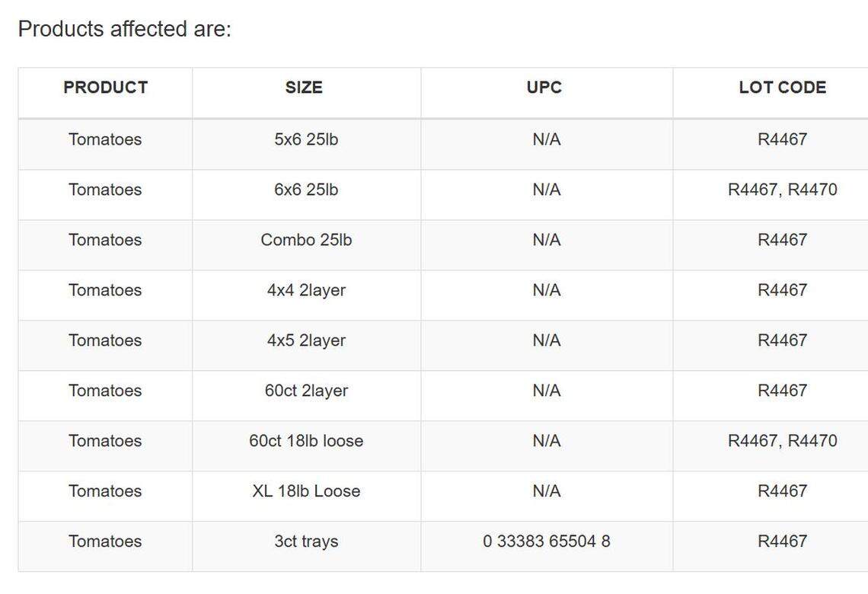Select the "XL 18lb Loose" size cell

(x=306, y=491)
